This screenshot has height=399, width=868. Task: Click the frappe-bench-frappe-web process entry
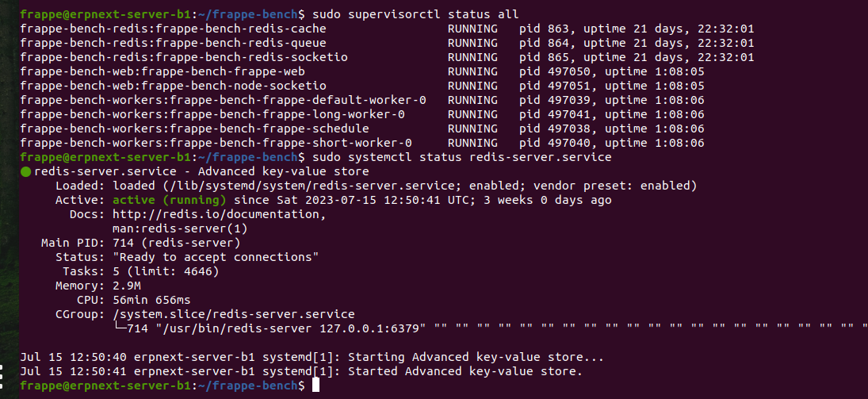362,71
